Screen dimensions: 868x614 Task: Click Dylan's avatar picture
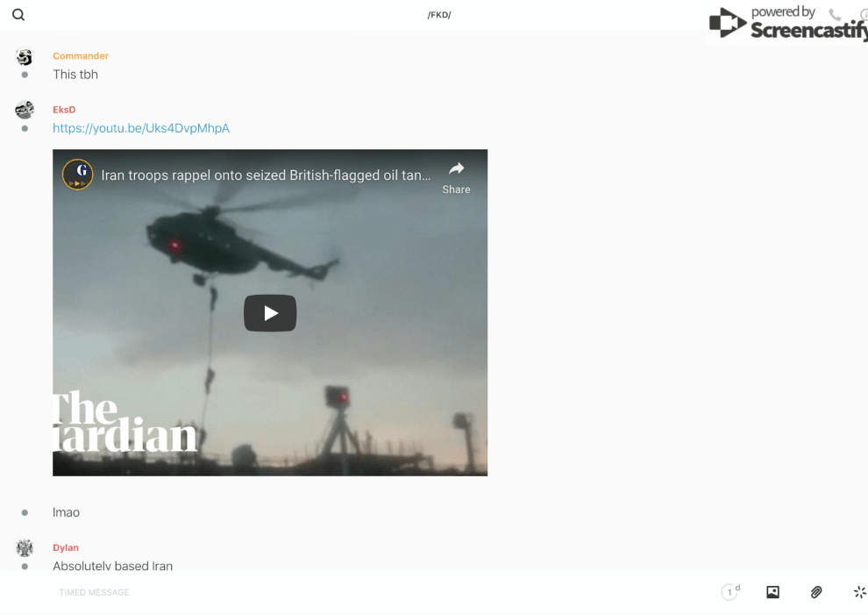click(x=25, y=548)
